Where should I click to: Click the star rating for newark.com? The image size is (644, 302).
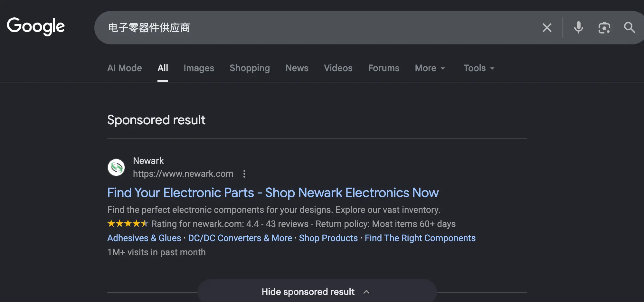coord(128,223)
